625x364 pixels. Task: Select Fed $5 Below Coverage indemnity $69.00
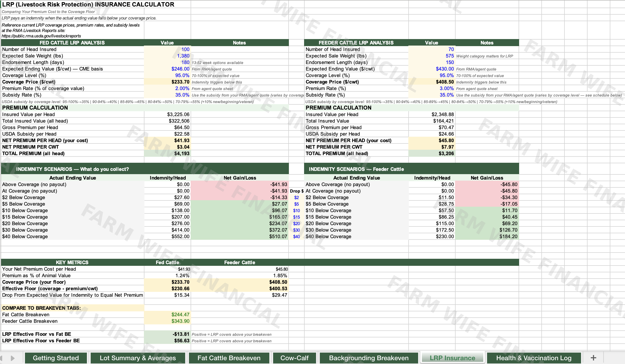168,204
